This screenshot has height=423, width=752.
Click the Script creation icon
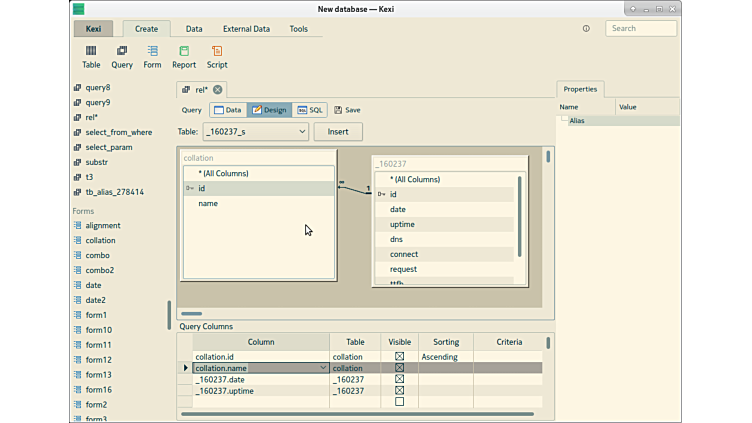coord(217,56)
